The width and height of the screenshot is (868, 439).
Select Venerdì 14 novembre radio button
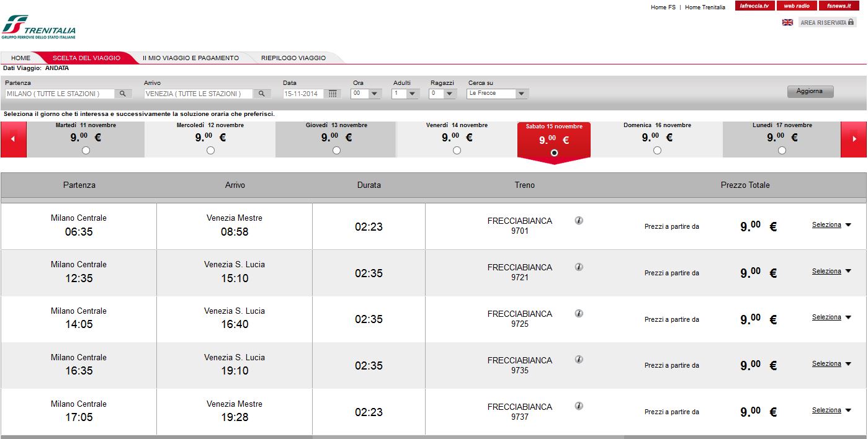(x=457, y=151)
